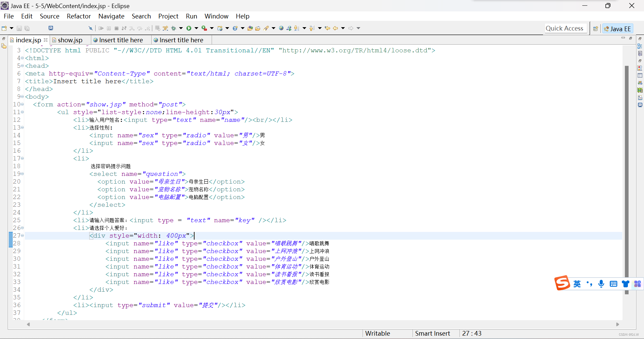Toggle Sogou soft keyboard icon
644x339 pixels.
(613, 284)
